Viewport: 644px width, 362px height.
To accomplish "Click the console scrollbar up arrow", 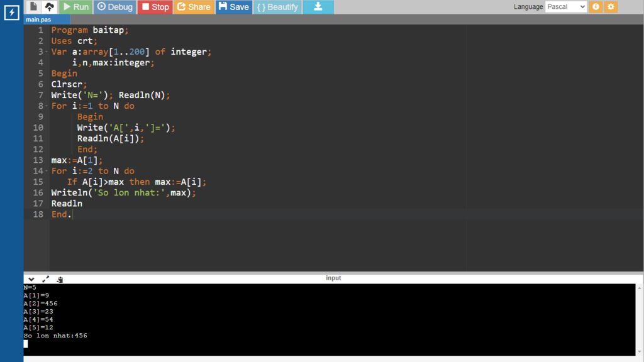I will (640, 288).
